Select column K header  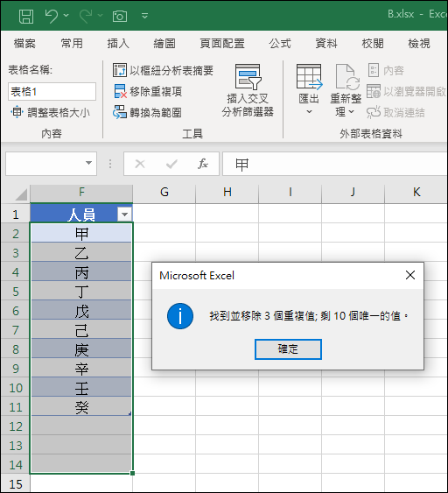(416, 192)
